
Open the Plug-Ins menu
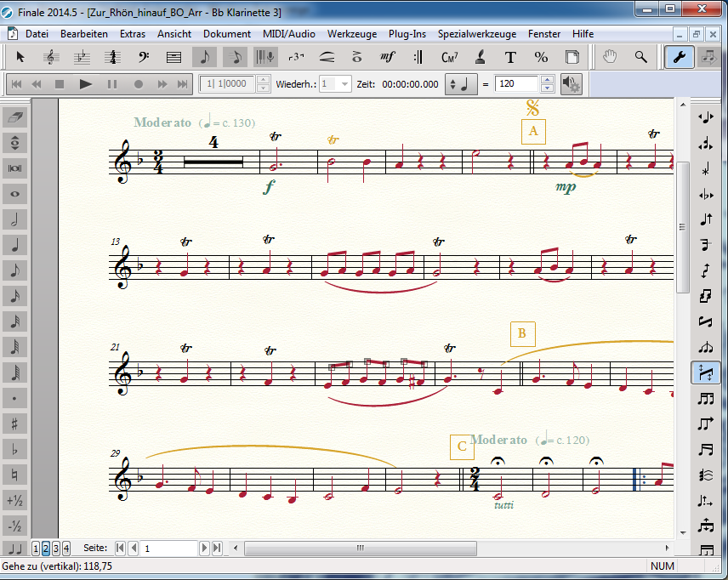click(407, 34)
